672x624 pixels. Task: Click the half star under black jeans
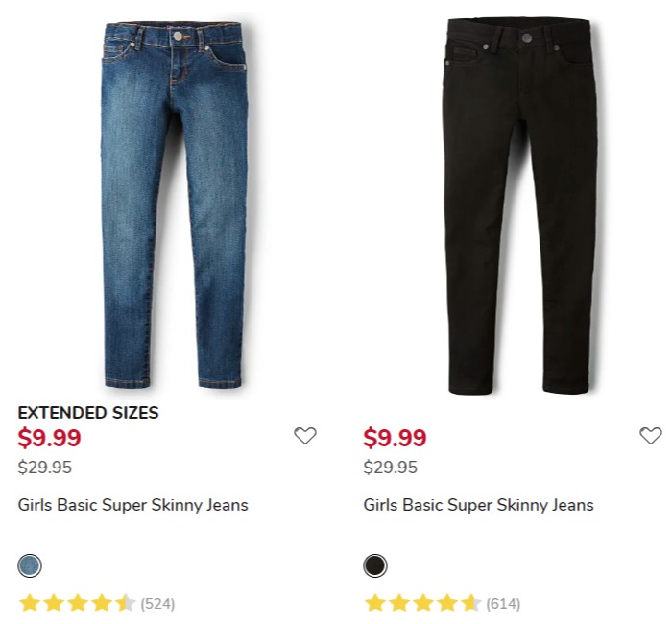pyautogui.click(x=470, y=603)
